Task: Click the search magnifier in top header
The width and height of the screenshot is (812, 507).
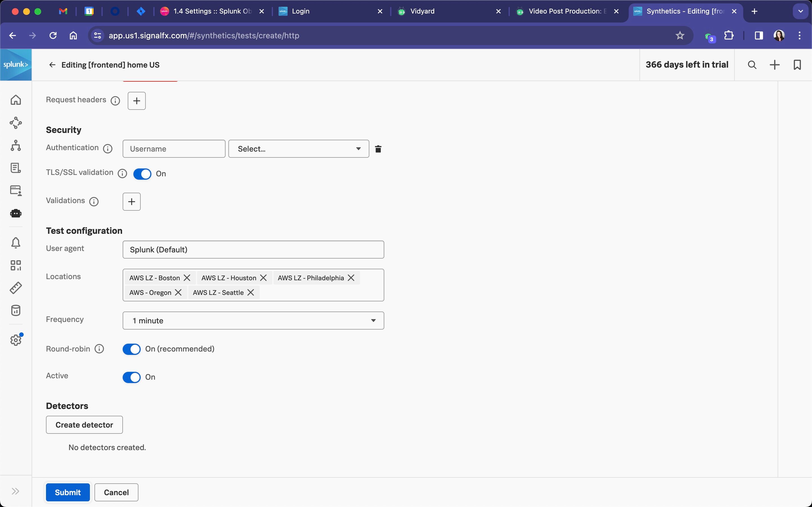Action: (x=752, y=65)
